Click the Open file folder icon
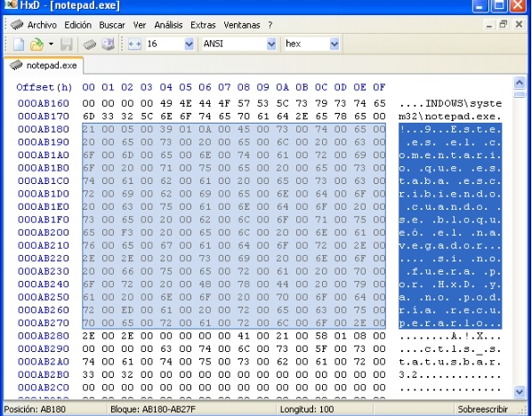532x416 pixels. tap(37, 44)
